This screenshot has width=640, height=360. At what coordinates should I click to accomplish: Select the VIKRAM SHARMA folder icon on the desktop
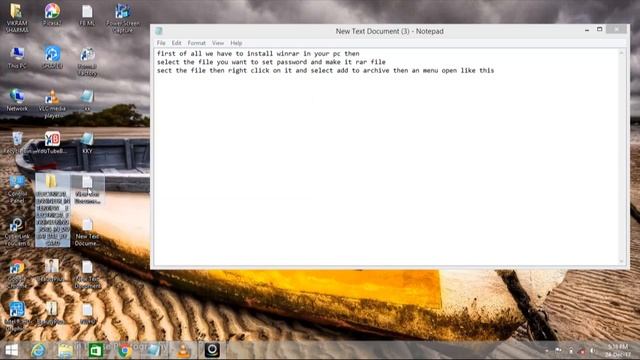click(x=17, y=18)
